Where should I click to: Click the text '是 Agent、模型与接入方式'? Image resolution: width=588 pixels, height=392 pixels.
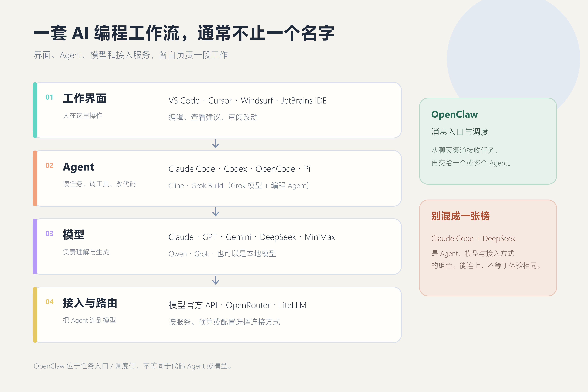tap(472, 253)
